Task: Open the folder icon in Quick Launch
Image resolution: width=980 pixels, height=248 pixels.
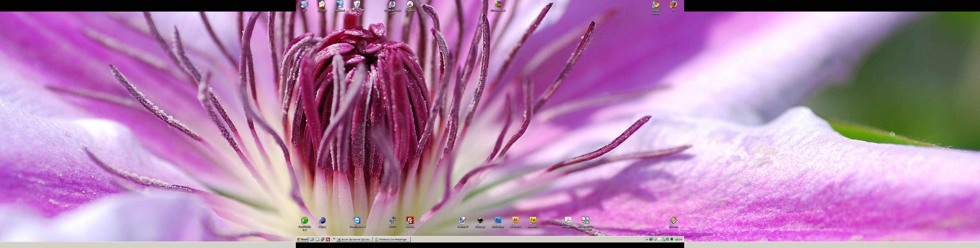Action: pyautogui.click(x=317, y=239)
